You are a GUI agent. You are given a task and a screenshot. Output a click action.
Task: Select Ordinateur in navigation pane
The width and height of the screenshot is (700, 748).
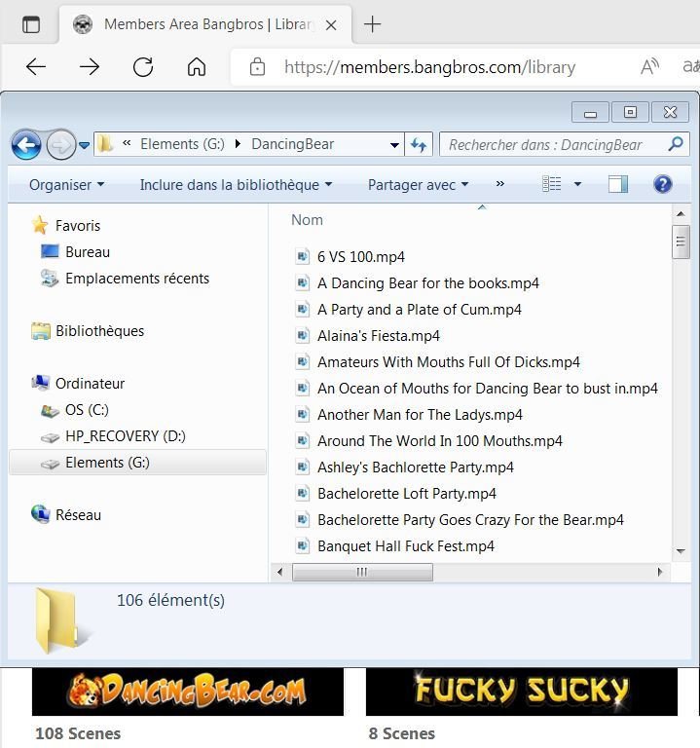click(x=90, y=383)
